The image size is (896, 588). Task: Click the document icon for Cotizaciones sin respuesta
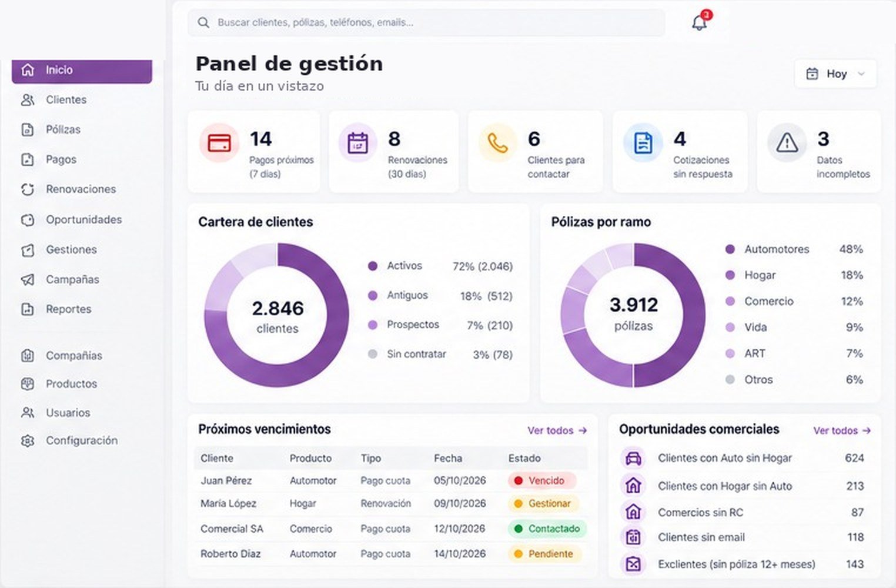pos(643,143)
